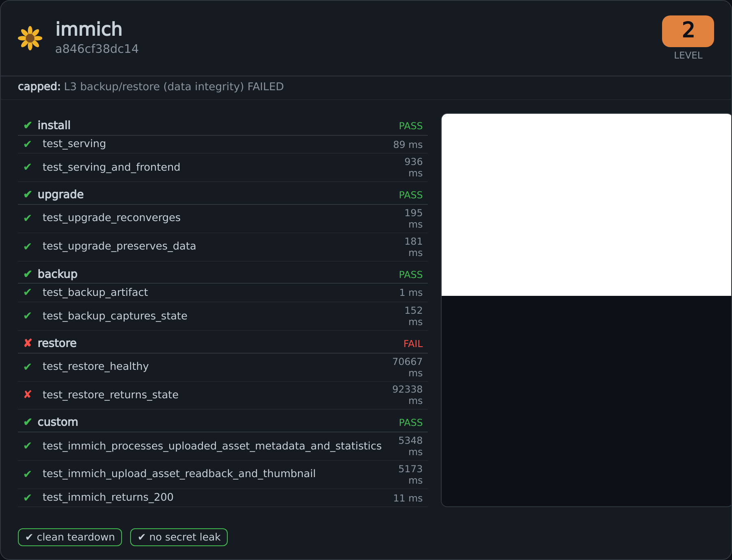The width and height of the screenshot is (732, 560).
Task: Click the check beside test_immich_upload_asset_readback_and_thumbnail
Action: [28, 474]
